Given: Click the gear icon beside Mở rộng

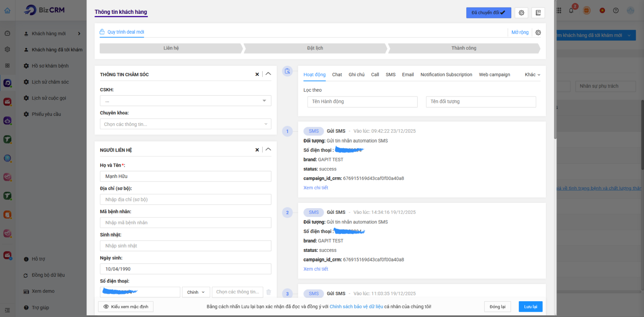Looking at the screenshot, I should tap(538, 33).
